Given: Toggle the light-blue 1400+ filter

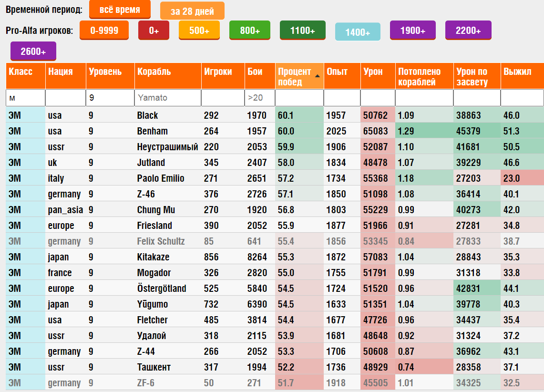Looking at the screenshot, I should (358, 32).
